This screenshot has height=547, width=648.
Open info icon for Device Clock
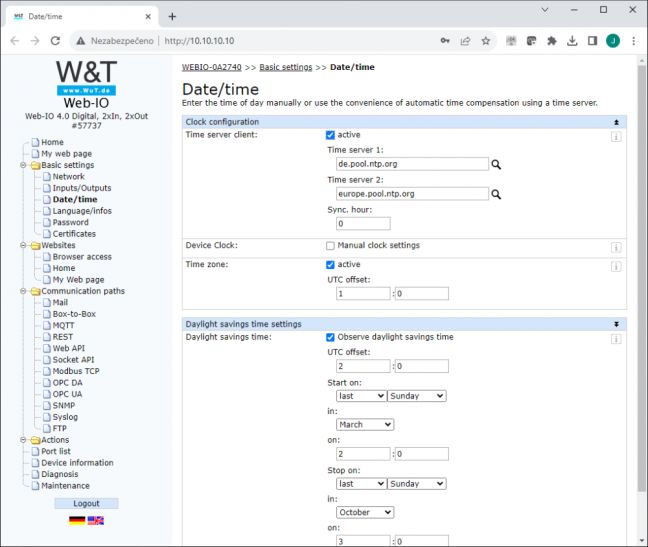click(616, 247)
